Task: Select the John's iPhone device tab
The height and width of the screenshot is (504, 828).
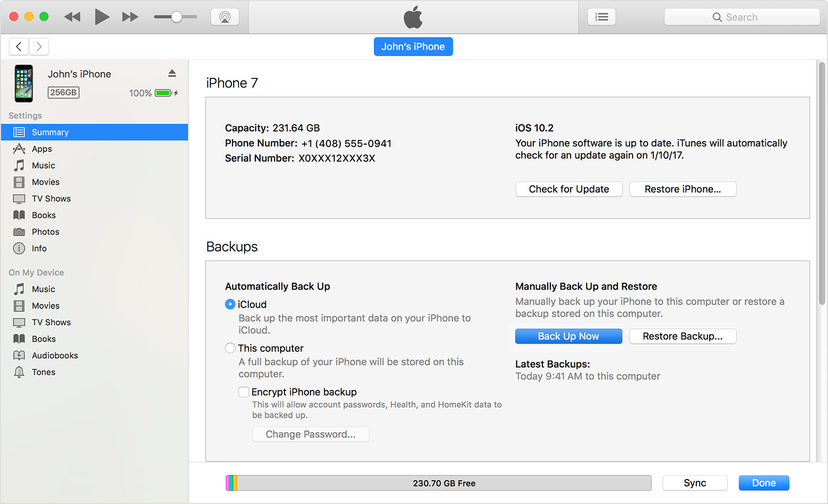Action: (413, 47)
